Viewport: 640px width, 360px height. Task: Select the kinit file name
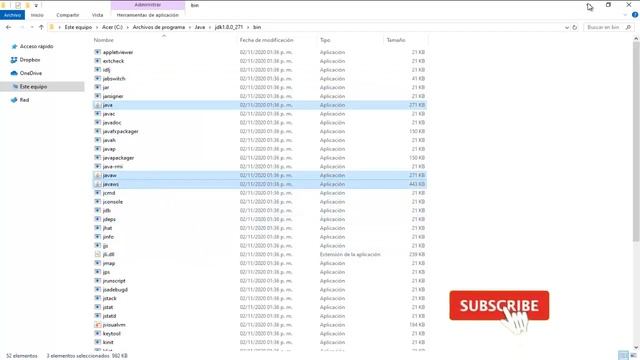point(108,342)
